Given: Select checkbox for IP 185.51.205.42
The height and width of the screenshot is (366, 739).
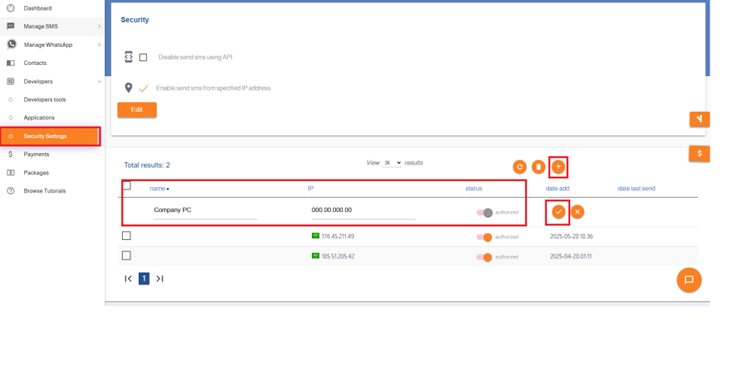Looking at the screenshot, I should coord(126,255).
